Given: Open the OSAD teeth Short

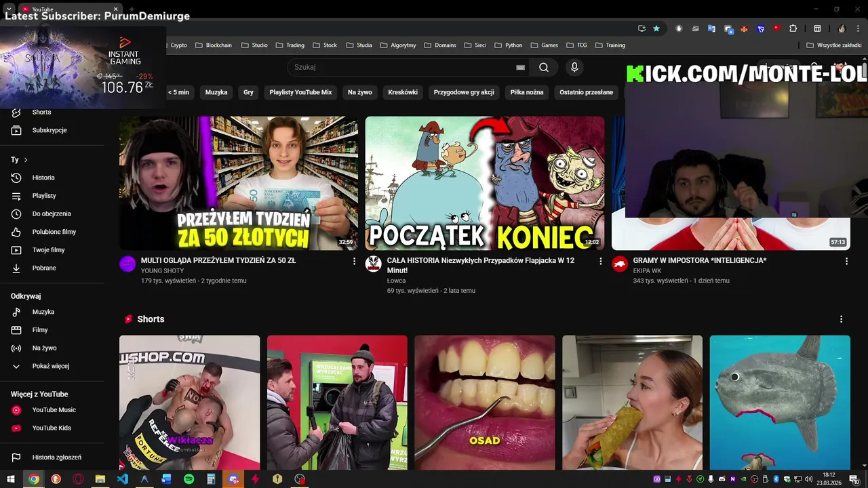Looking at the screenshot, I should (485, 403).
